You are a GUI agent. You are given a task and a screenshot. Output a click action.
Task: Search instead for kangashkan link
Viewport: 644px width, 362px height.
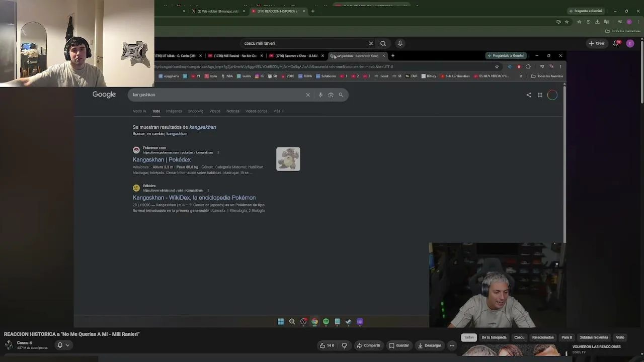(x=177, y=134)
